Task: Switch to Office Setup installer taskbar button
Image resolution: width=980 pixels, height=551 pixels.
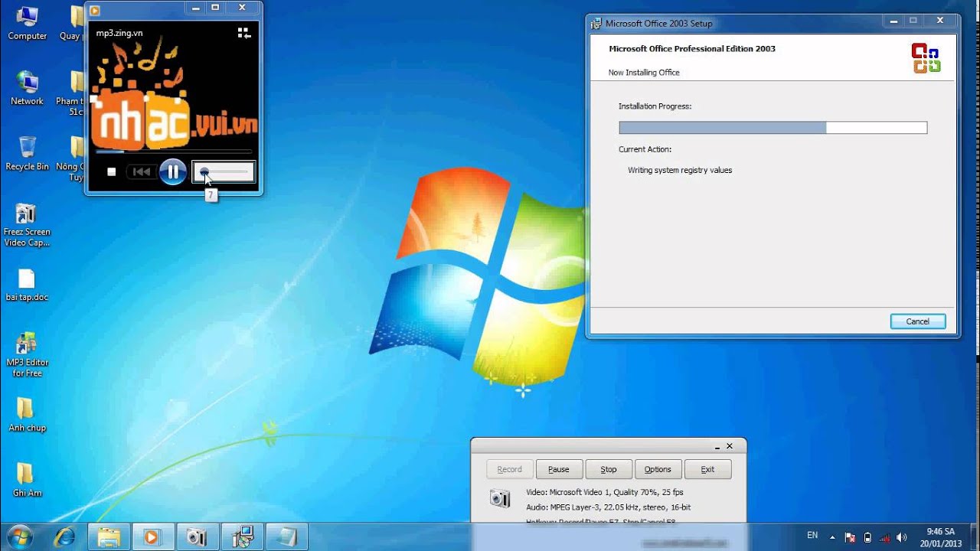Action: [x=242, y=536]
